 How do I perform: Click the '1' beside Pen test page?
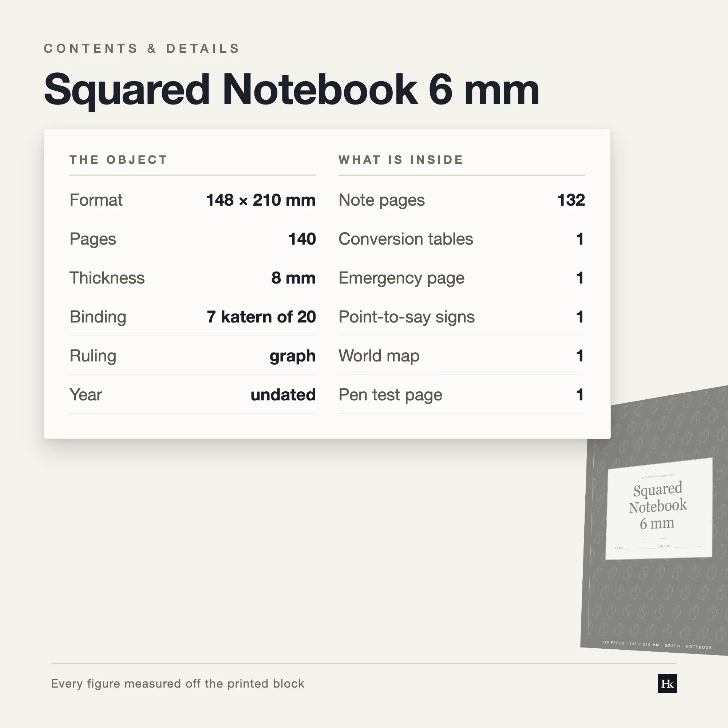580,395
